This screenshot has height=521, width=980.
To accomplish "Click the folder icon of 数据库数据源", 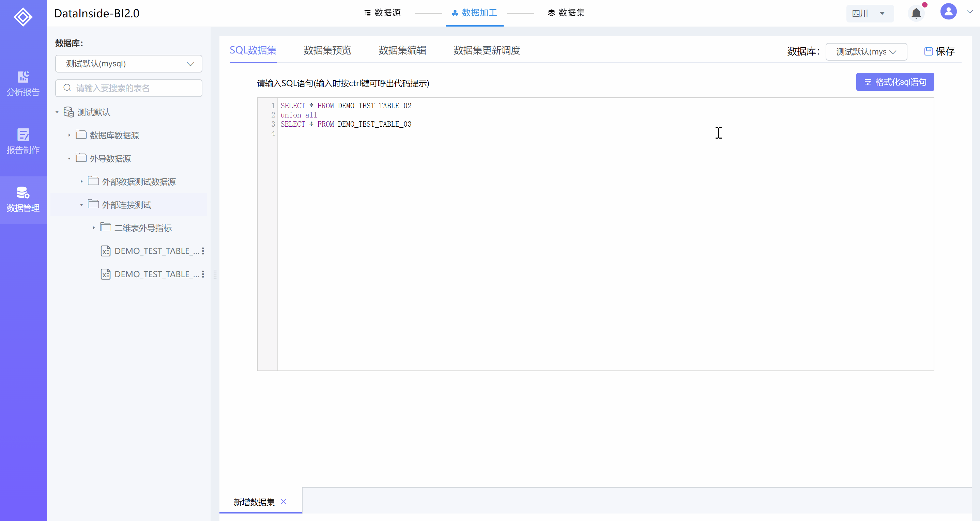I will pos(81,135).
